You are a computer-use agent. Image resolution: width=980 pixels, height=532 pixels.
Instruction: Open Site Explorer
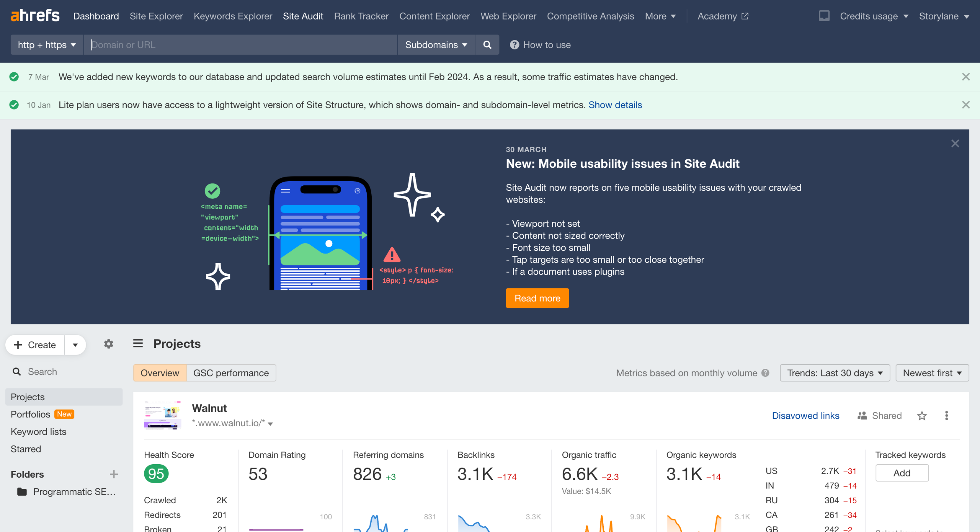pyautogui.click(x=156, y=16)
